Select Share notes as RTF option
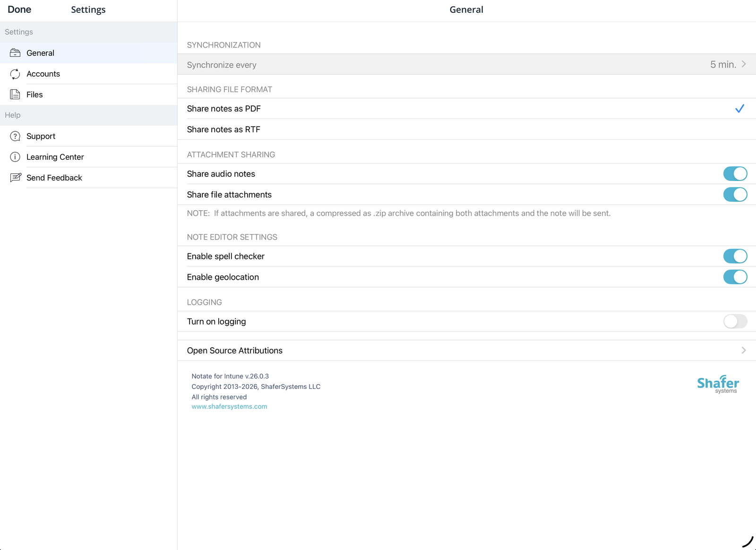Screen dimensions: 756x550 [x=466, y=129]
